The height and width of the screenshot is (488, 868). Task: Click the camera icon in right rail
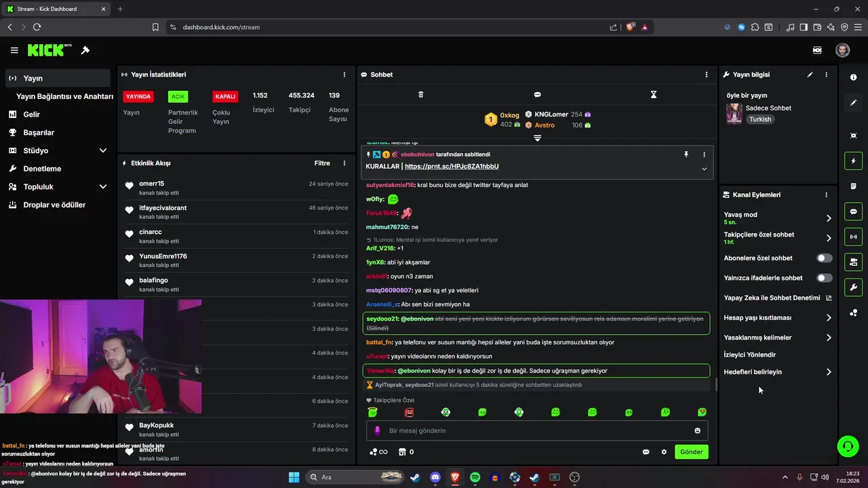[853, 136]
